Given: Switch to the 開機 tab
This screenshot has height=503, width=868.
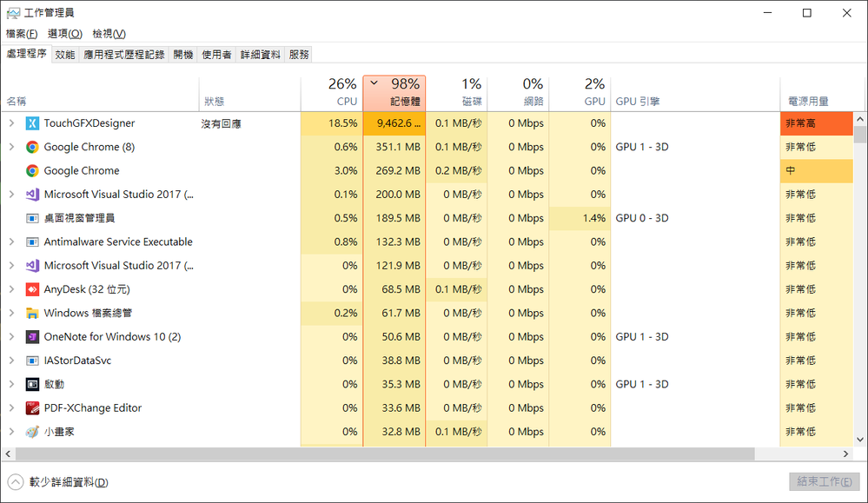Looking at the screenshot, I should pyautogui.click(x=183, y=55).
